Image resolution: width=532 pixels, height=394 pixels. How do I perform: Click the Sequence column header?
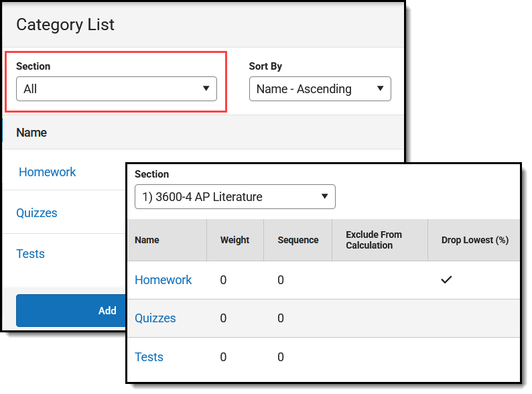point(298,240)
